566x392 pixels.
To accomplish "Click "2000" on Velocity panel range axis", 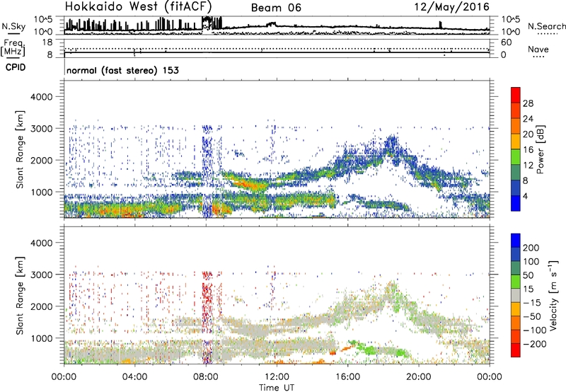I will pos(41,306).
